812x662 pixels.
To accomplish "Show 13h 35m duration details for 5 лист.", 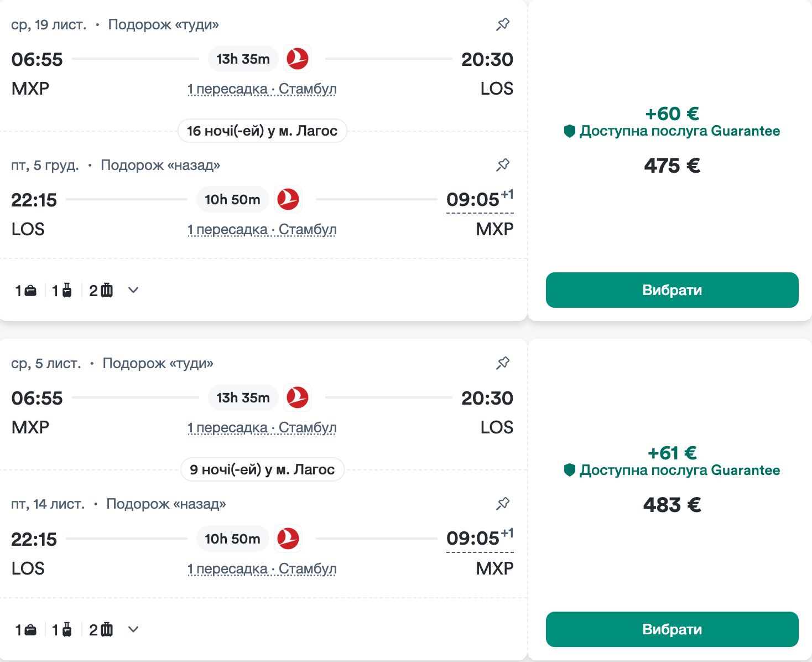I will tap(243, 397).
